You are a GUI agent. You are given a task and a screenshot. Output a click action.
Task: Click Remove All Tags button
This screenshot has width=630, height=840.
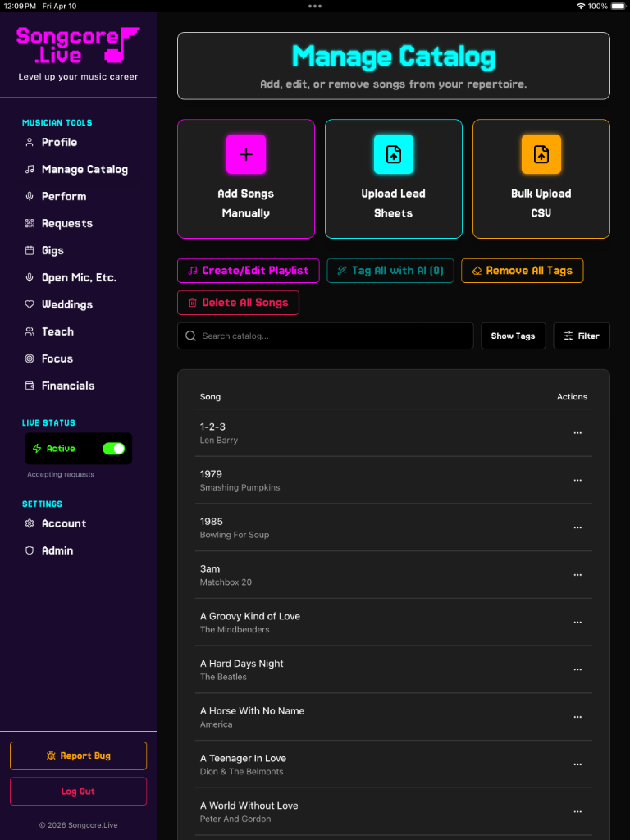point(523,271)
